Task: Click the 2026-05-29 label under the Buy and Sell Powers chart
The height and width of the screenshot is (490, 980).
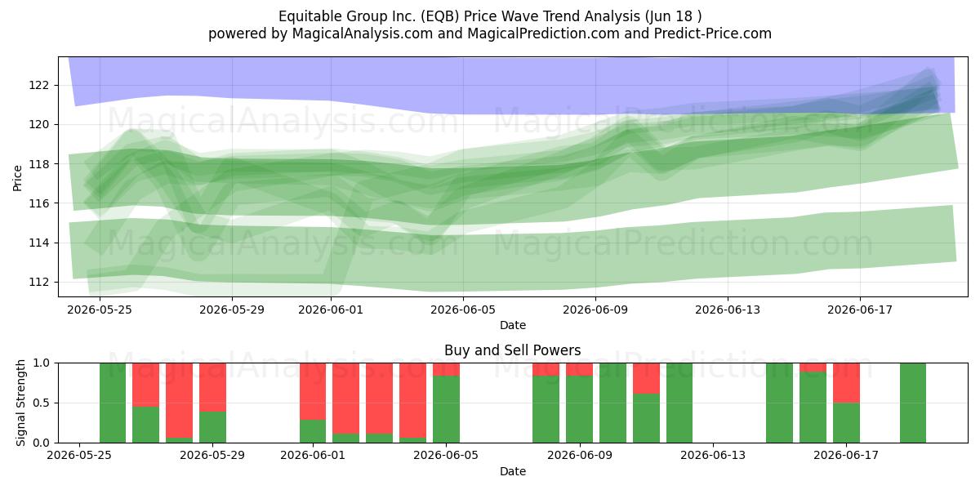Action: pos(212,456)
